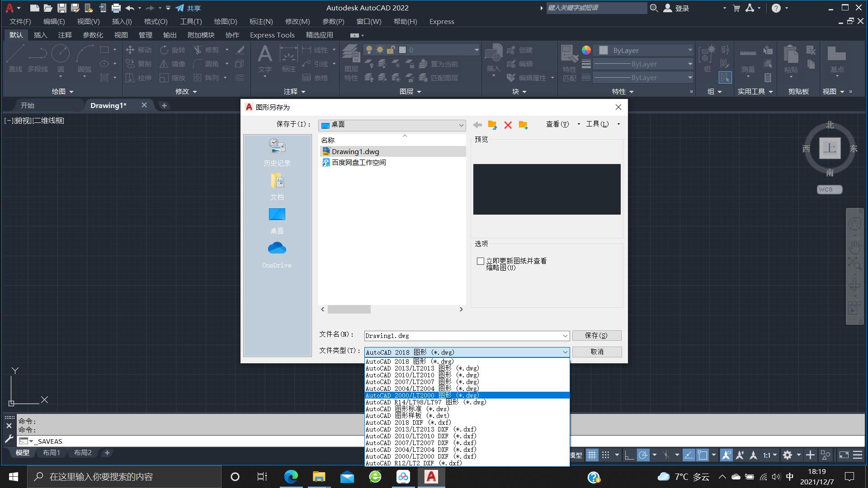The image size is (868, 488).
Task: Click the 特性匹配 (Match Properties) tool
Action: [569, 63]
